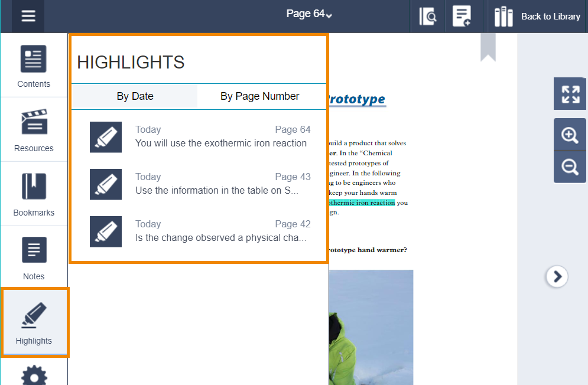Open the Contents panel
The height and width of the screenshot is (385, 588).
tap(34, 66)
